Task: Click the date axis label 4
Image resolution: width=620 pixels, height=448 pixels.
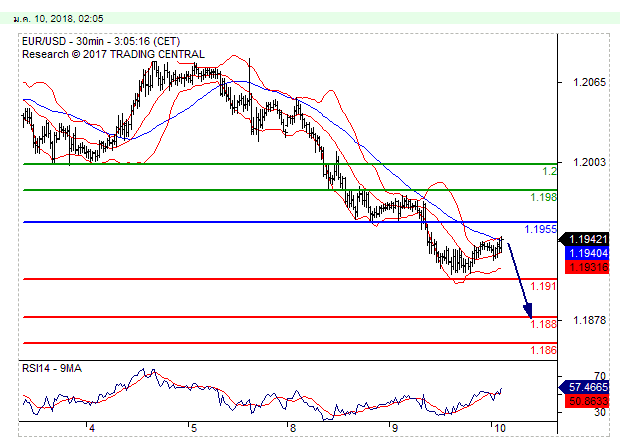Action: coord(92,428)
